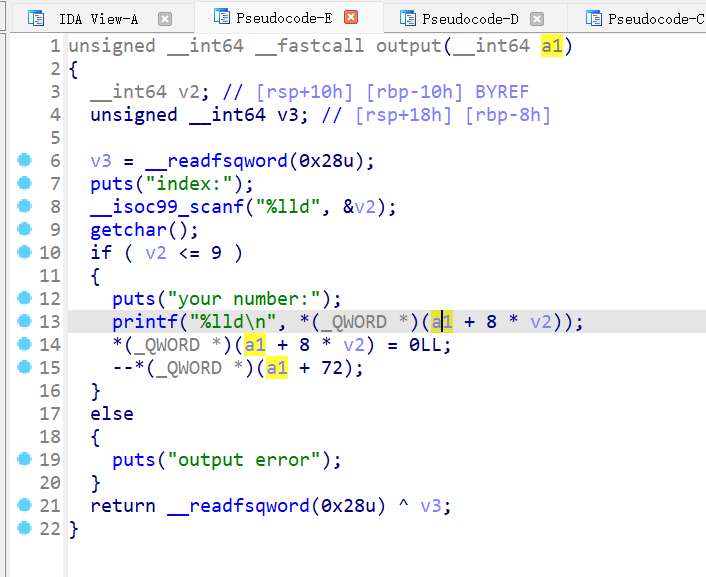Click the Pseudocode-E tab icon
706x577 pixels.
[219, 17]
